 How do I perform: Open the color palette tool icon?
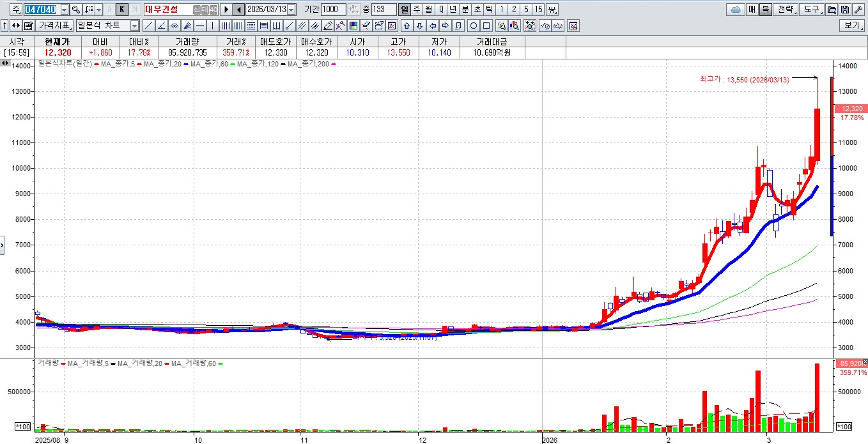pyautogui.click(x=353, y=26)
